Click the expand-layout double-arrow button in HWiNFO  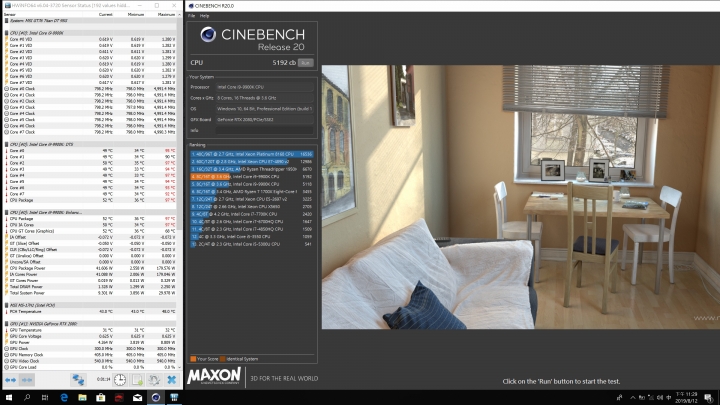click(x=10, y=380)
